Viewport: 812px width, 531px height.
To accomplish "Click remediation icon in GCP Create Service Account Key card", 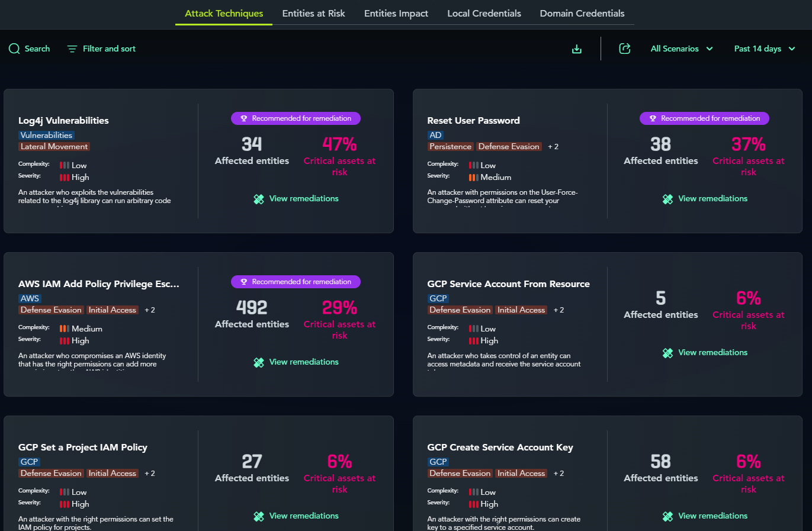I will tap(667, 516).
